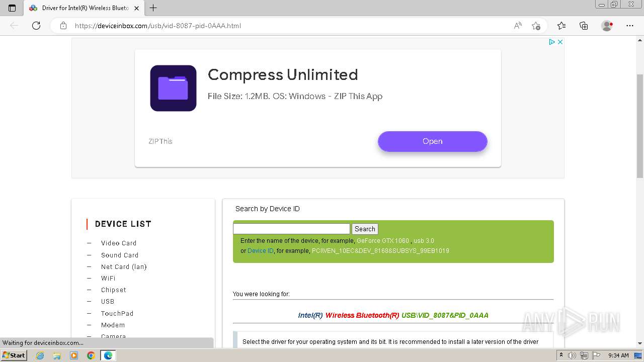Click the Tab actions menu icon
The image size is (644, 362).
click(x=12, y=8)
